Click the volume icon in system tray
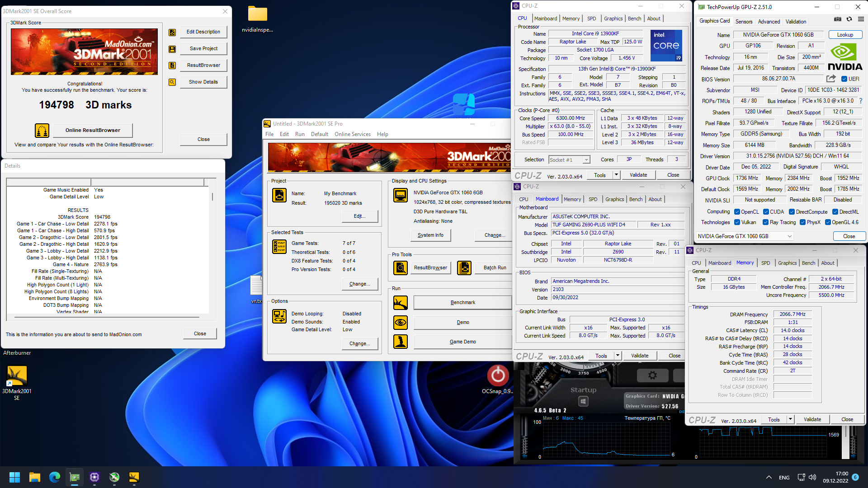The image size is (868, 488). pyautogui.click(x=812, y=477)
